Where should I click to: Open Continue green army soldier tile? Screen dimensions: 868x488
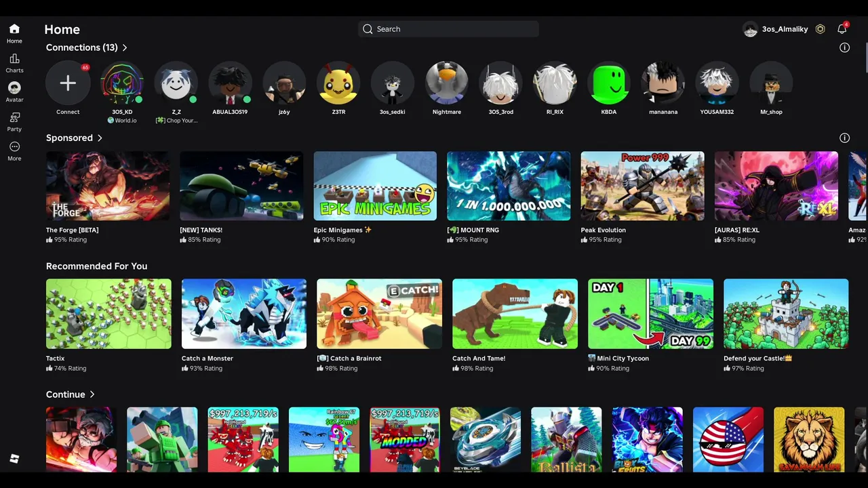(x=162, y=439)
